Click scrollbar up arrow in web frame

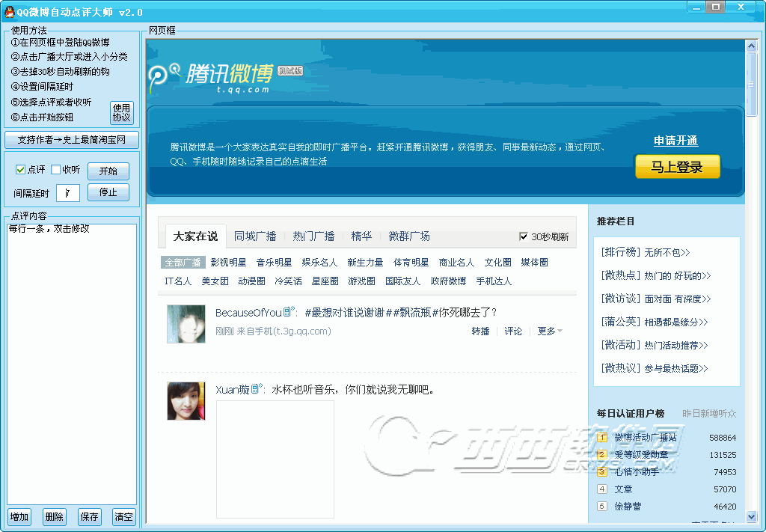point(751,46)
